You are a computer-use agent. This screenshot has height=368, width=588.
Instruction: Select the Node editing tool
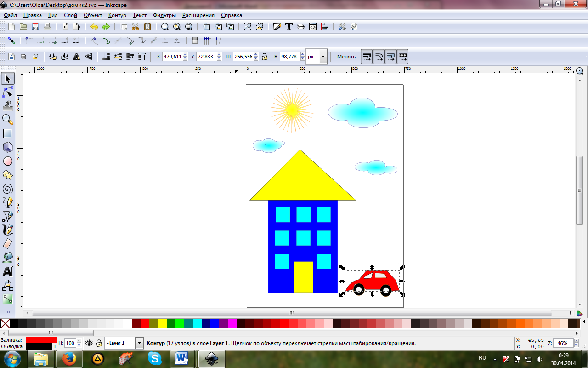[8, 92]
